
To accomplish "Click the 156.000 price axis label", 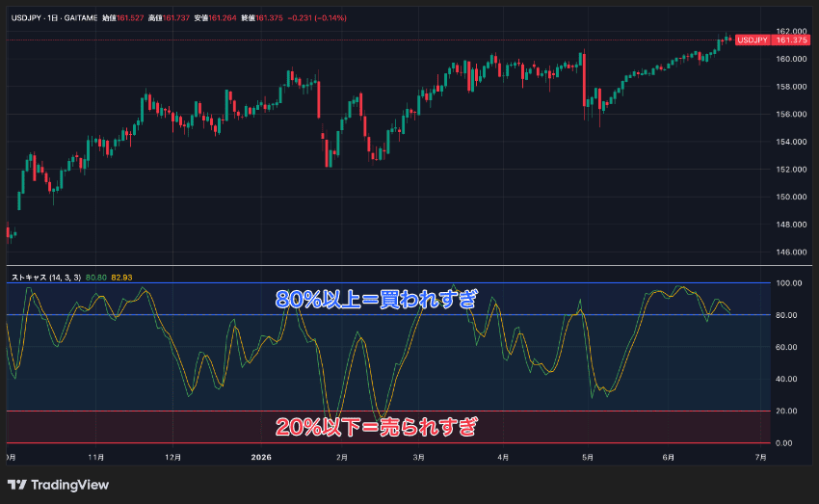I will tap(791, 114).
